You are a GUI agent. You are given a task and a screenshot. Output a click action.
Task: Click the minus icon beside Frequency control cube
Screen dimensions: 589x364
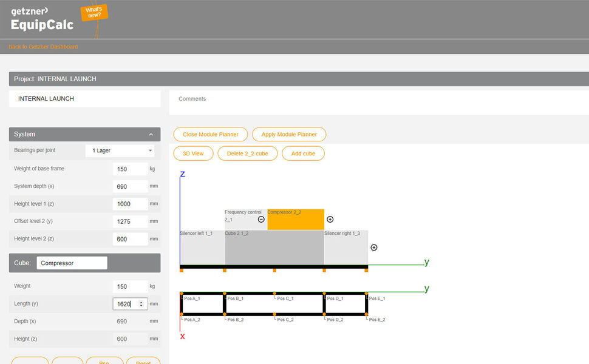click(x=261, y=219)
